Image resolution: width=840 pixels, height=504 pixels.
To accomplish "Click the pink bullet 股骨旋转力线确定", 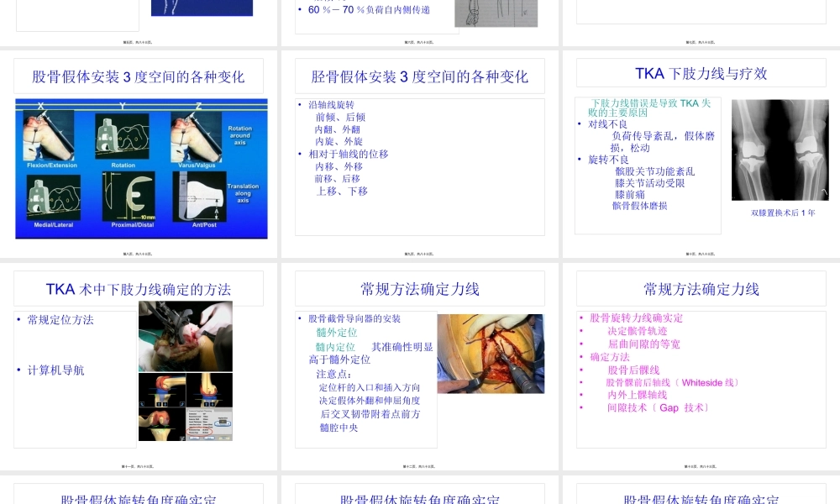I will (636, 318).
